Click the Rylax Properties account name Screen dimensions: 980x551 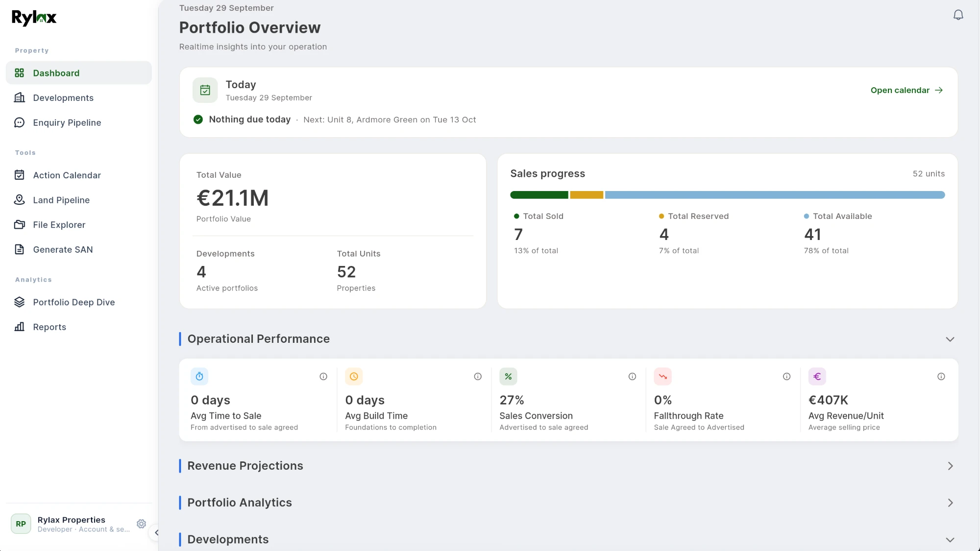[x=72, y=520]
